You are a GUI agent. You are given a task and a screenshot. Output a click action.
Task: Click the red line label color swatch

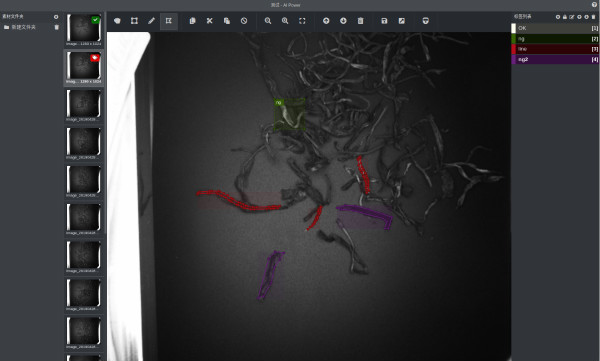coord(514,49)
